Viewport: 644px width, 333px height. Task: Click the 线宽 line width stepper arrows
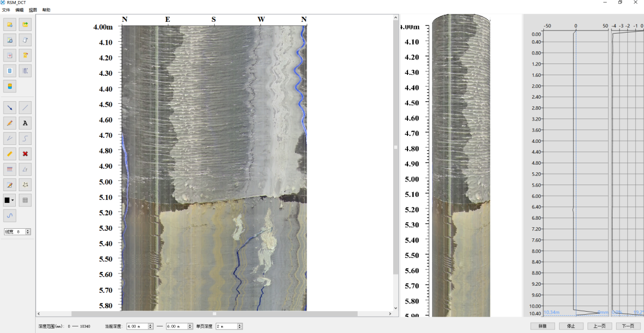(28, 232)
